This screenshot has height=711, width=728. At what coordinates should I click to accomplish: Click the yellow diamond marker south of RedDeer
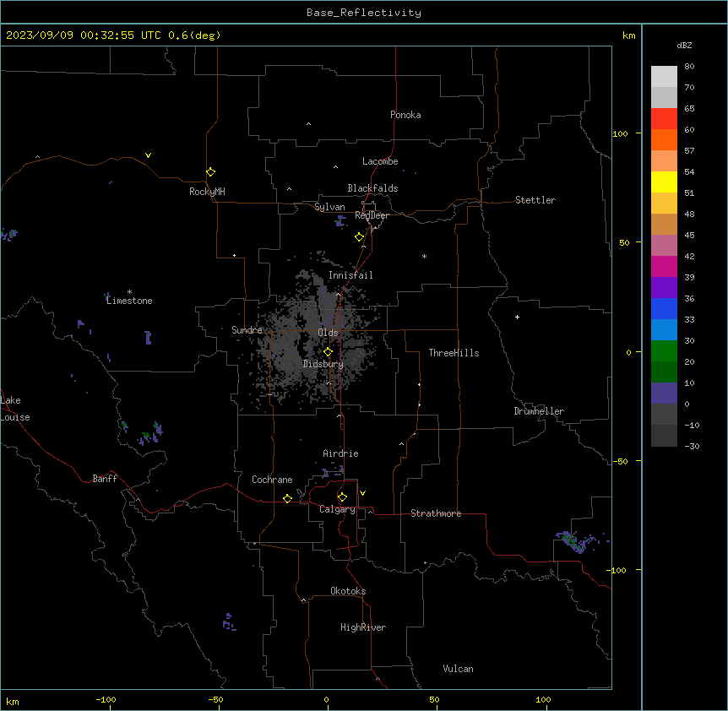(x=360, y=237)
